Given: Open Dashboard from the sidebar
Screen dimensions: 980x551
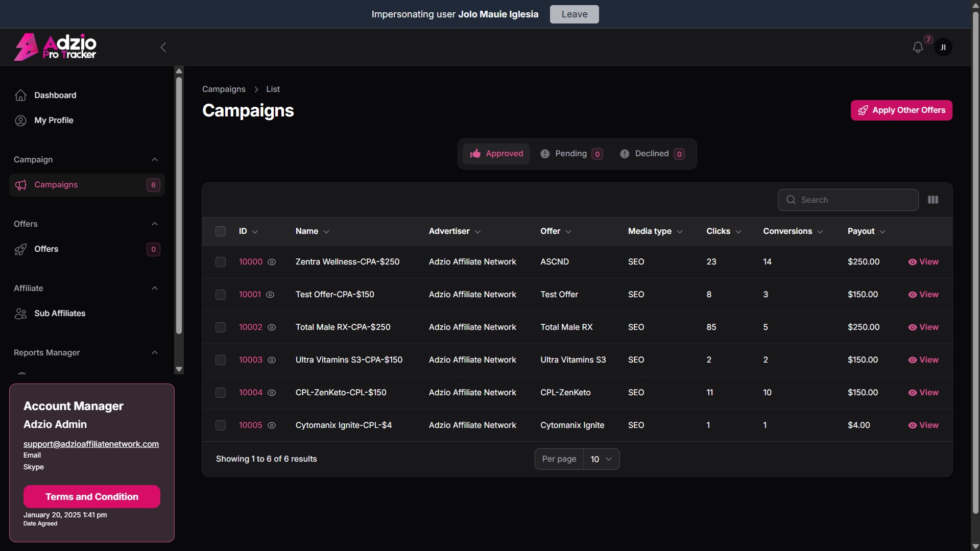Looking at the screenshot, I should click(87, 95).
